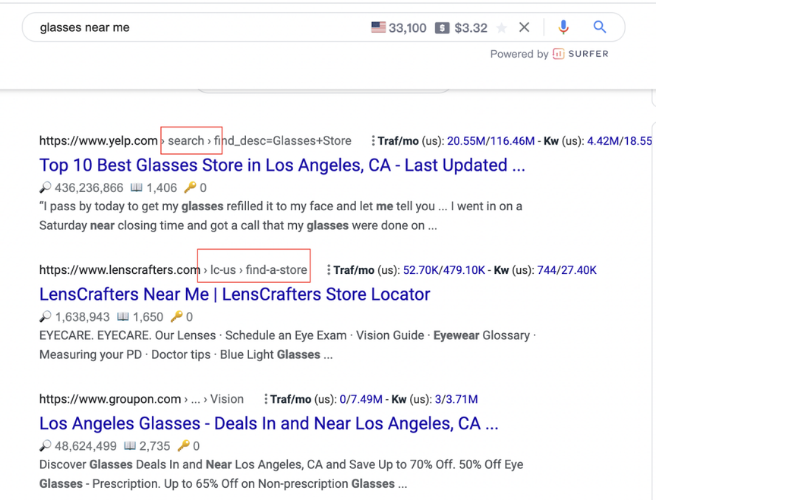Open the three-dot menu on Yelp result

click(373, 141)
